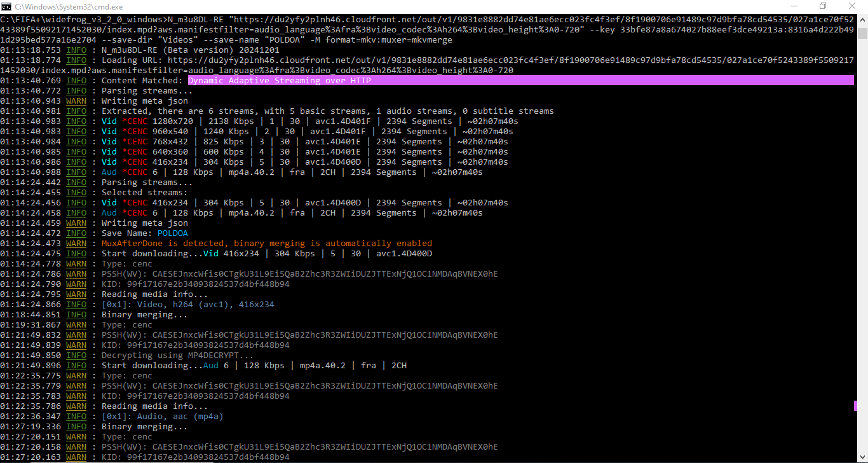Click Type: cenc at 01:22:35.775
This screenshot has height=463, width=868.
click(127, 375)
